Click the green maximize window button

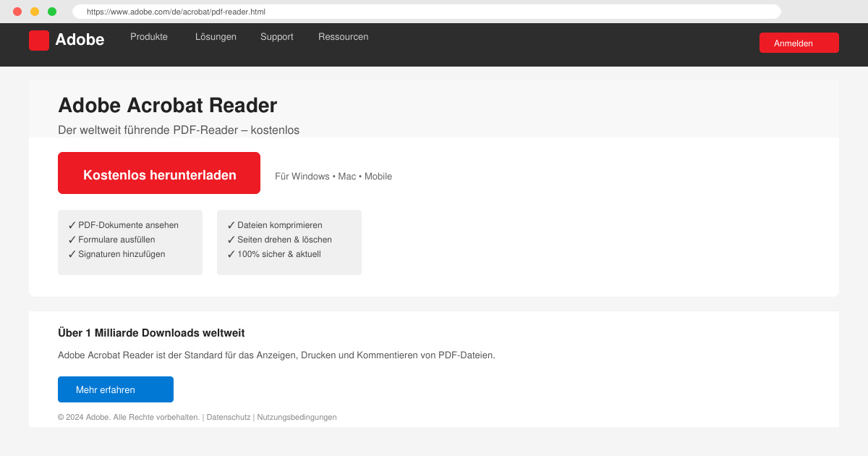tap(52, 12)
